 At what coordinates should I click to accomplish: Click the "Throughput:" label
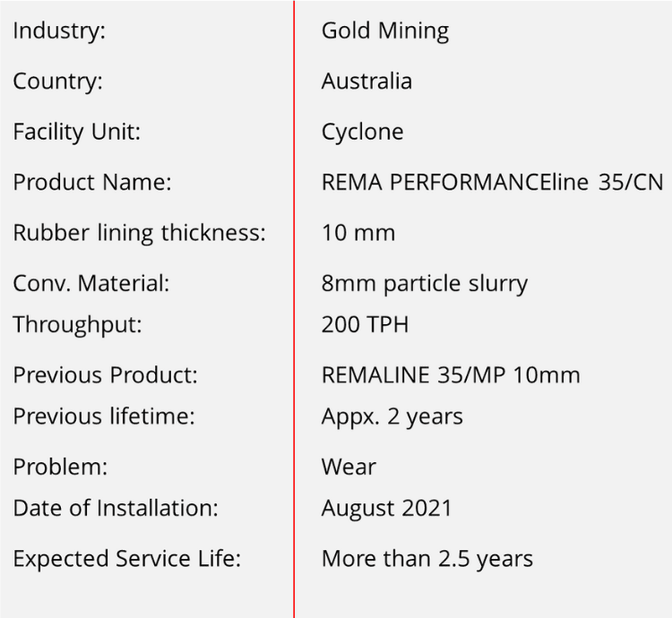77,324
